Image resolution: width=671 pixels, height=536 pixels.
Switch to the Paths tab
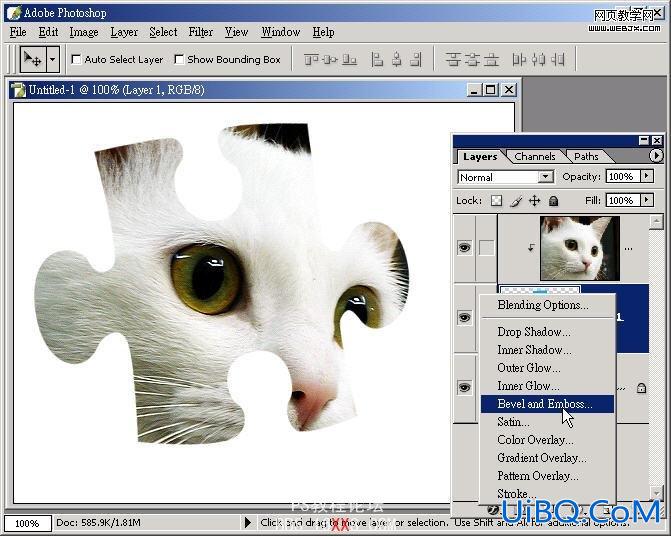pos(586,157)
